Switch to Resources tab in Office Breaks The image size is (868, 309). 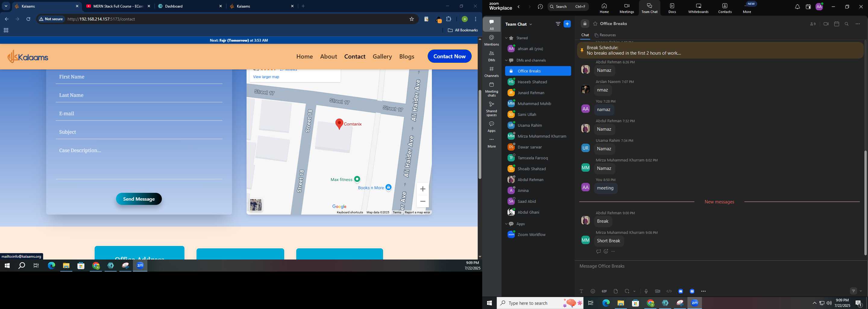point(605,35)
